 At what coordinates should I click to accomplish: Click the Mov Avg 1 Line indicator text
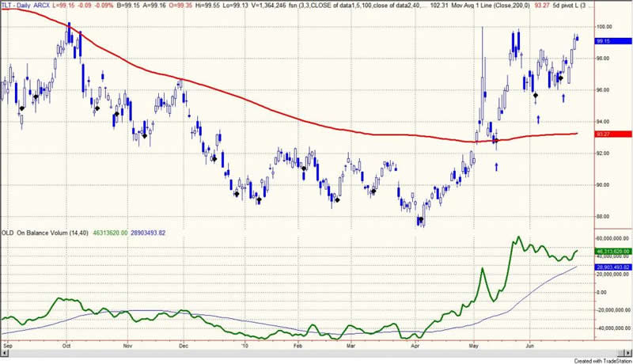[x=460, y=5]
